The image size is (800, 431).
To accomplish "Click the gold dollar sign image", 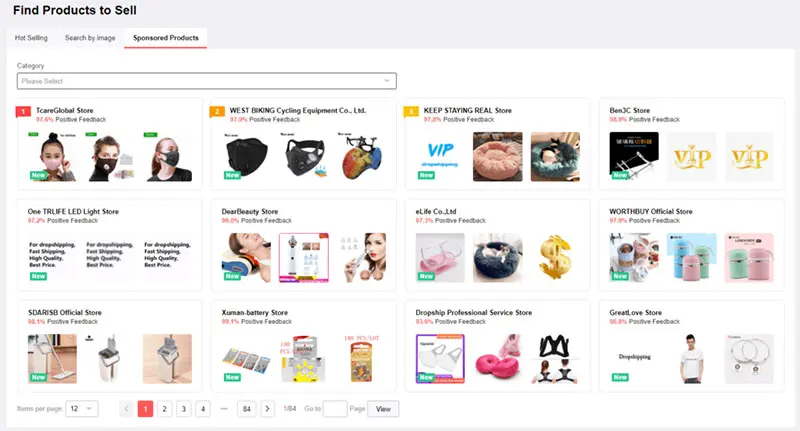I will [x=555, y=258].
